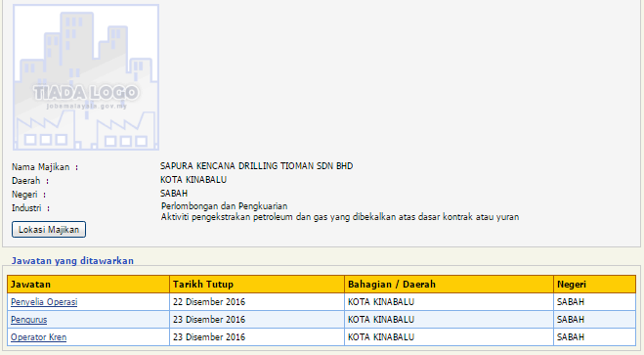
Task: Click the Tiada Logo employer placeholder image
Action: 86,77
